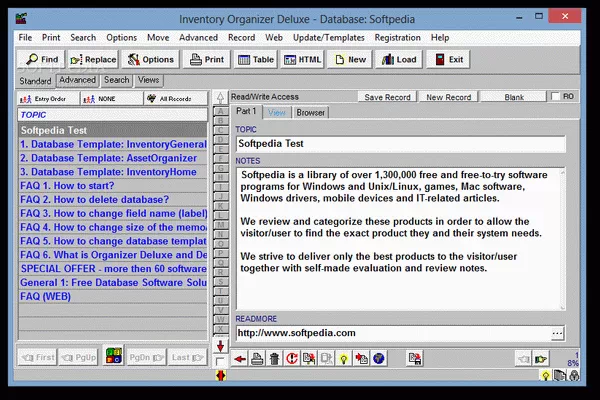Open the File menu
This screenshot has width=600, height=400.
[x=25, y=38]
